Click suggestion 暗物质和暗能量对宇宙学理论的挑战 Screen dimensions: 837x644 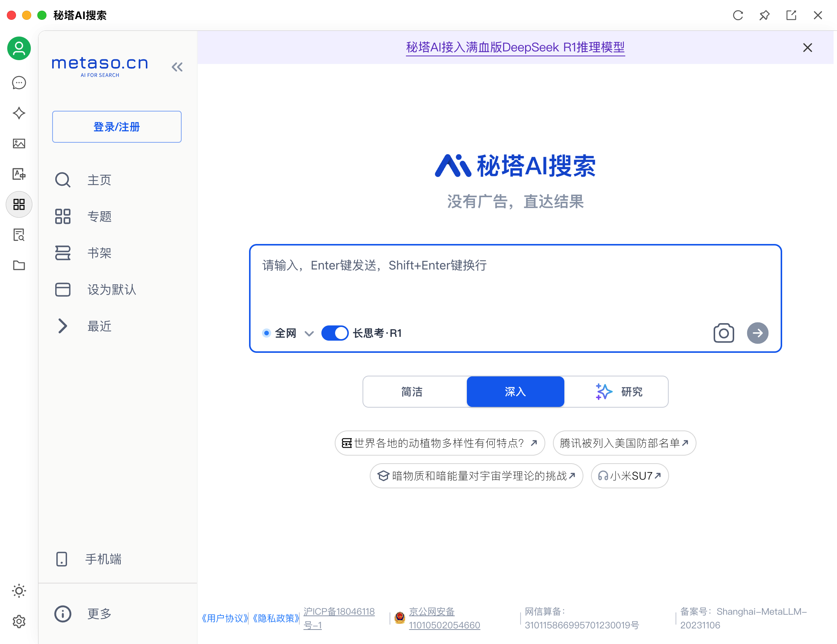coord(476,476)
